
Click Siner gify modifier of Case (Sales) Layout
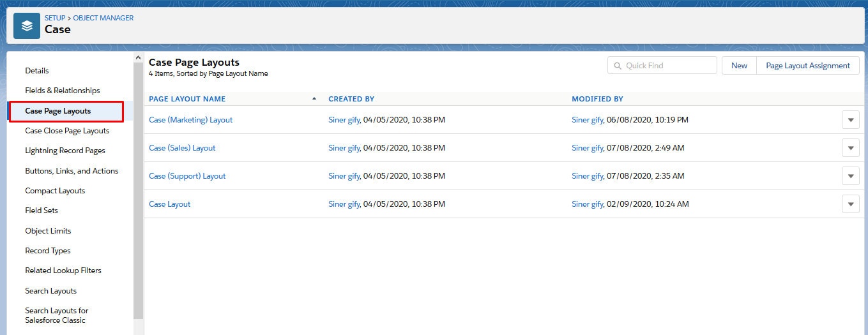tap(588, 148)
